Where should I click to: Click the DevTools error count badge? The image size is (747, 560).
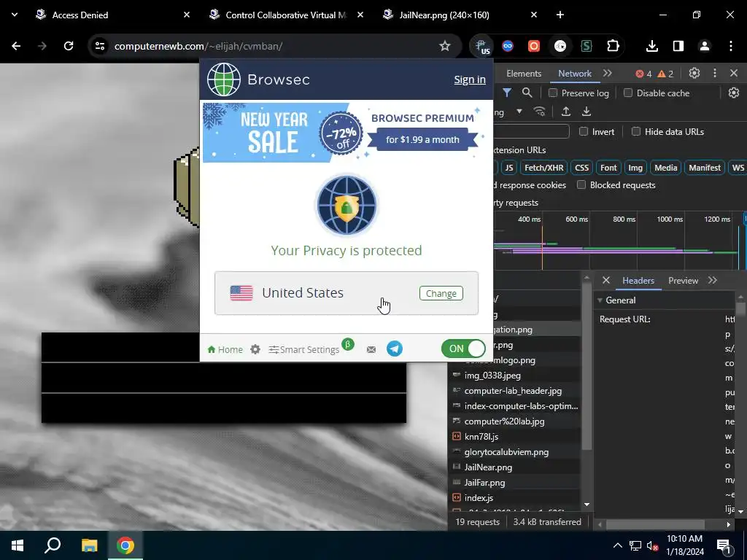point(643,74)
